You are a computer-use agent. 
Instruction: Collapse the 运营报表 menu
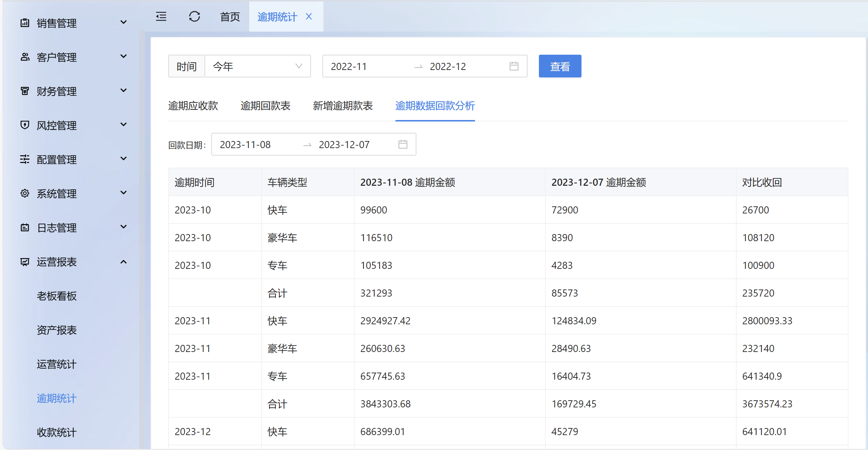tap(124, 262)
